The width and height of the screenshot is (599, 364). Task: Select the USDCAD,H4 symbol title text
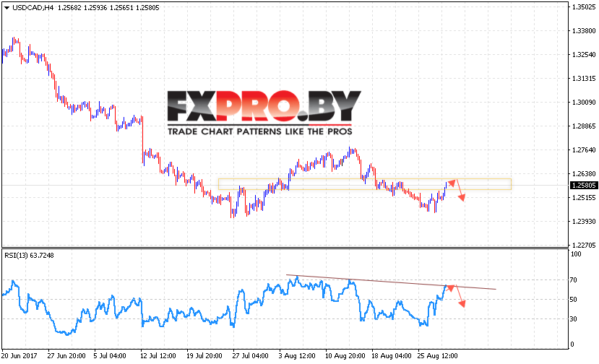pos(33,8)
